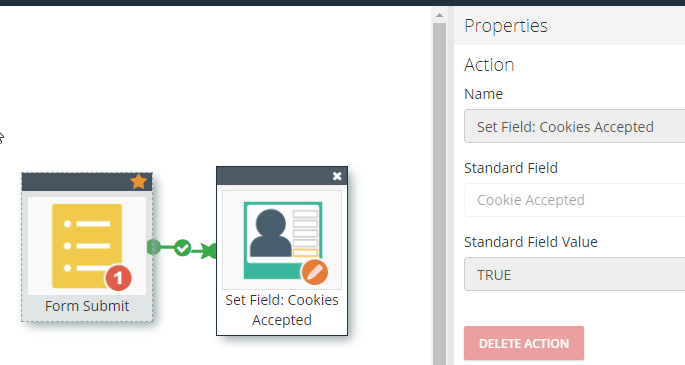
Task: Click the Set Field: Cookies Accepted label
Action: tap(282, 310)
